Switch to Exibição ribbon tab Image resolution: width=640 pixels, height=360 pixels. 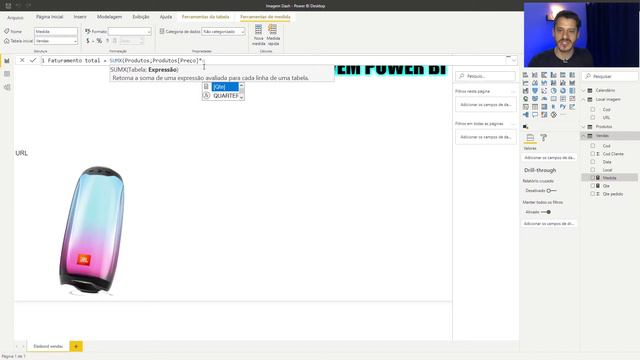141,17
